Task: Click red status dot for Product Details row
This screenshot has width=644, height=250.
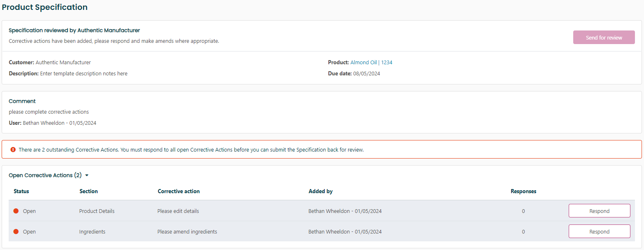Action: click(x=16, y=211)
